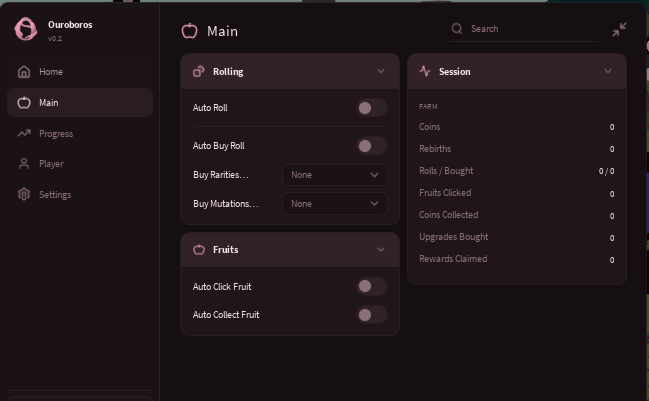Image resolution: width=649 pixels, height=401 pixels.
Task: Click the Buy Mutations label text
Action: [226, 204]
